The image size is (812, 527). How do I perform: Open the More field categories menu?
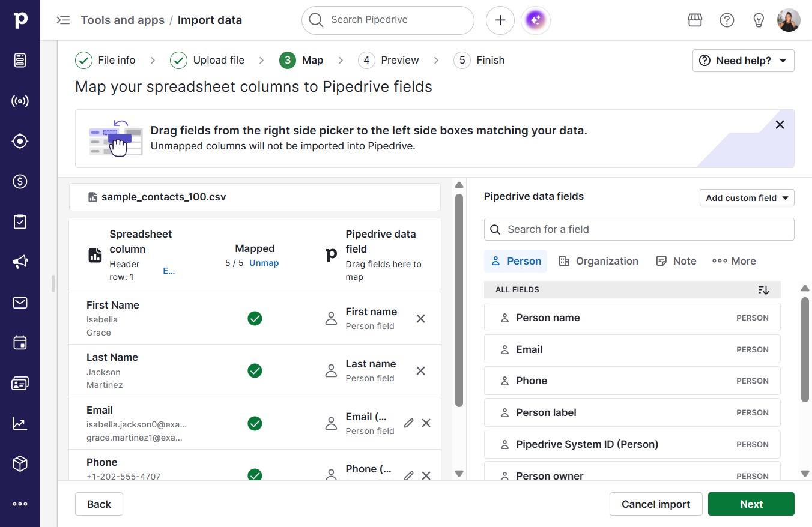point(734,261)
